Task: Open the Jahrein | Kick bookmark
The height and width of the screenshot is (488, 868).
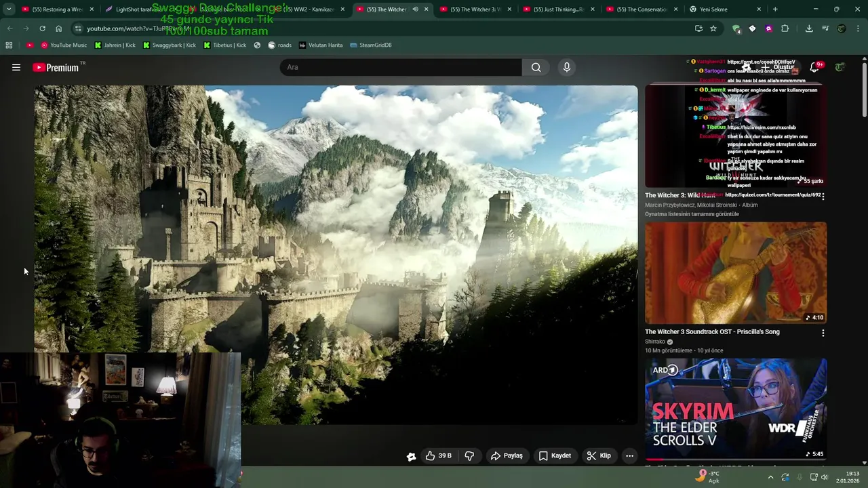Action: tap(115, 45)
